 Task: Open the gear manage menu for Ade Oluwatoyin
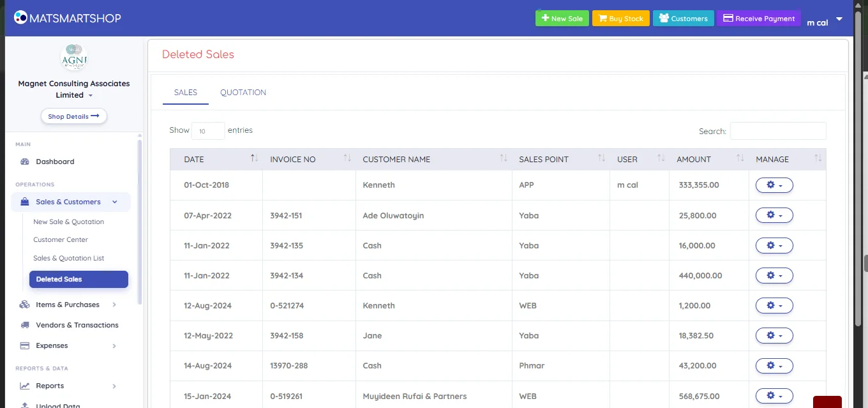[774, 215]
